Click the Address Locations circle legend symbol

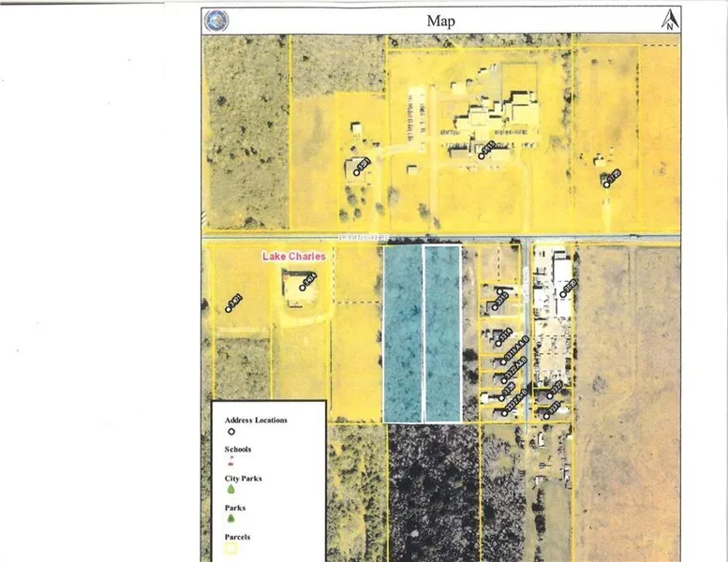pos(230,433)
